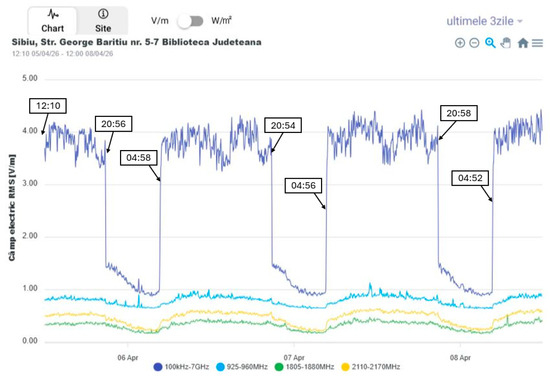
Task: Click the pulse icon on Chart tab
Action: [x=53, y=14]
